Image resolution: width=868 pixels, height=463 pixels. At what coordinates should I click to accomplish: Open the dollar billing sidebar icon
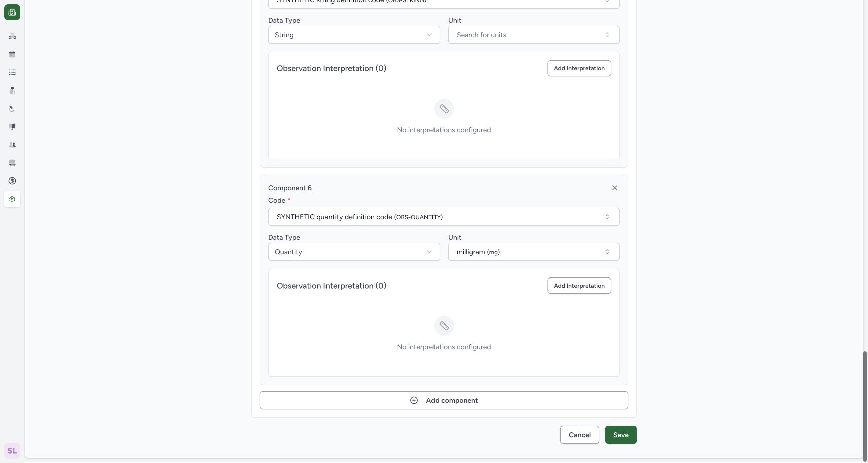pos(12,181)
